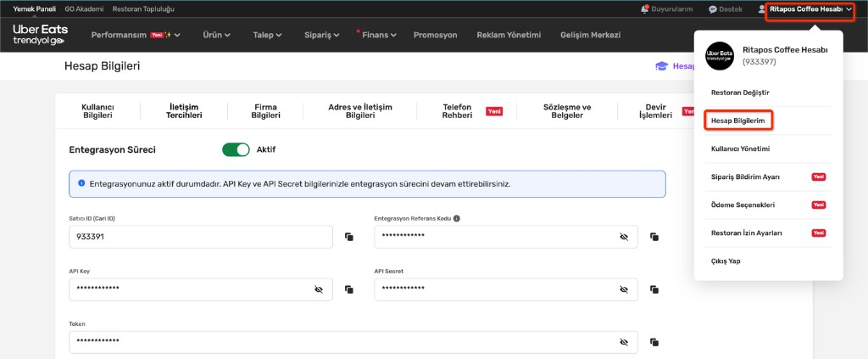Copy the Satıcı ID value
The width and height of the screenshot is (868, 359).
(x=348, y=237)
